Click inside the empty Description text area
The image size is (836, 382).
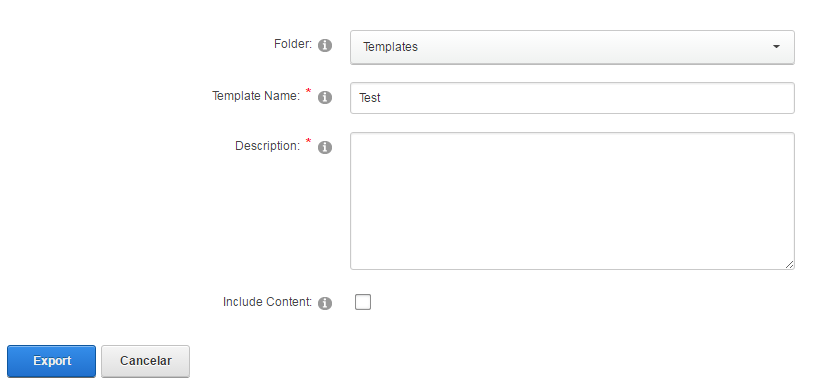[572, 201]
